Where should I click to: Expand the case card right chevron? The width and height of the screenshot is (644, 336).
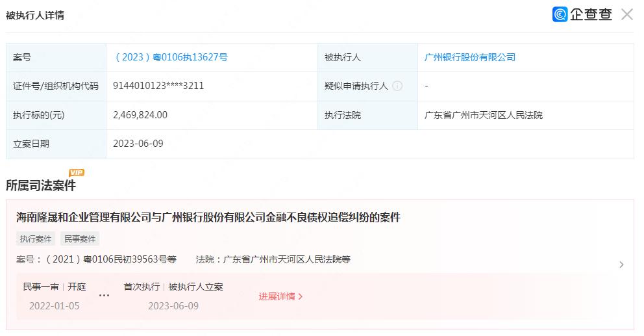click(x=621, y=265)
